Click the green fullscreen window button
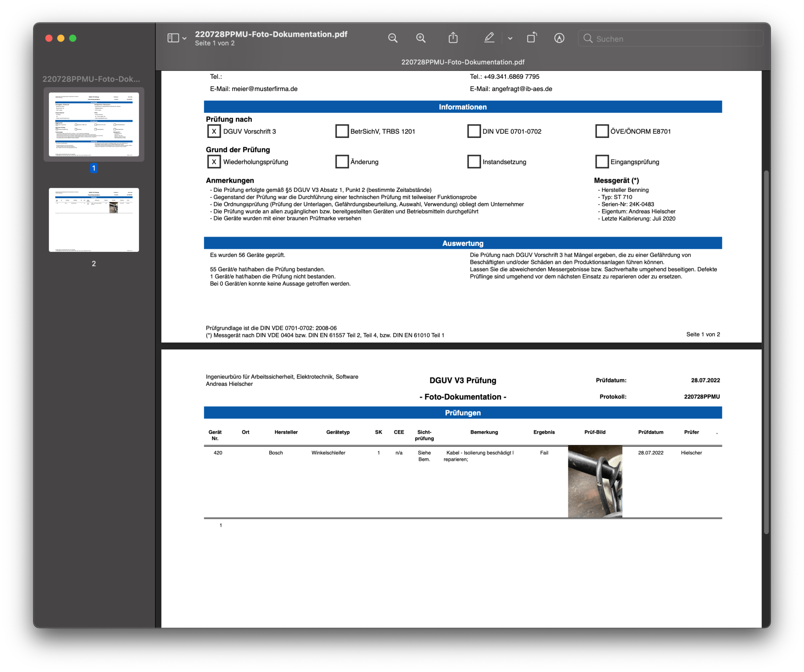The image size is (804, 672). pyautogui.click(x=73, y=38)
